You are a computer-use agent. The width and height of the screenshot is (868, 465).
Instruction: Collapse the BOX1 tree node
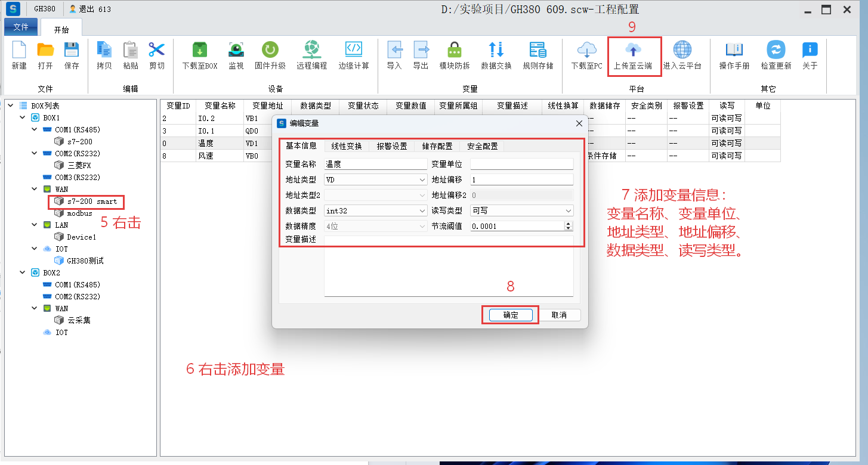[22, 117]
